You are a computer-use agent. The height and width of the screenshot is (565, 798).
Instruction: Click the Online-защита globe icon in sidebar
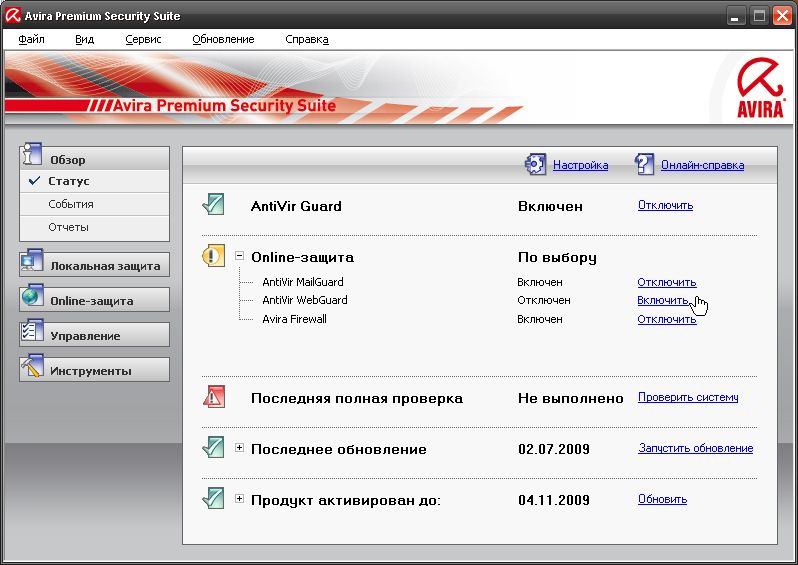(32, 299)
